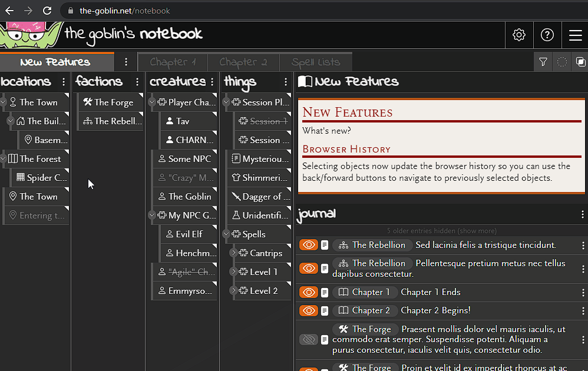588x371 pixels.
Task: Click the note icon on the 'Sed lacinia' entry
Action: (x=325, y=245)
